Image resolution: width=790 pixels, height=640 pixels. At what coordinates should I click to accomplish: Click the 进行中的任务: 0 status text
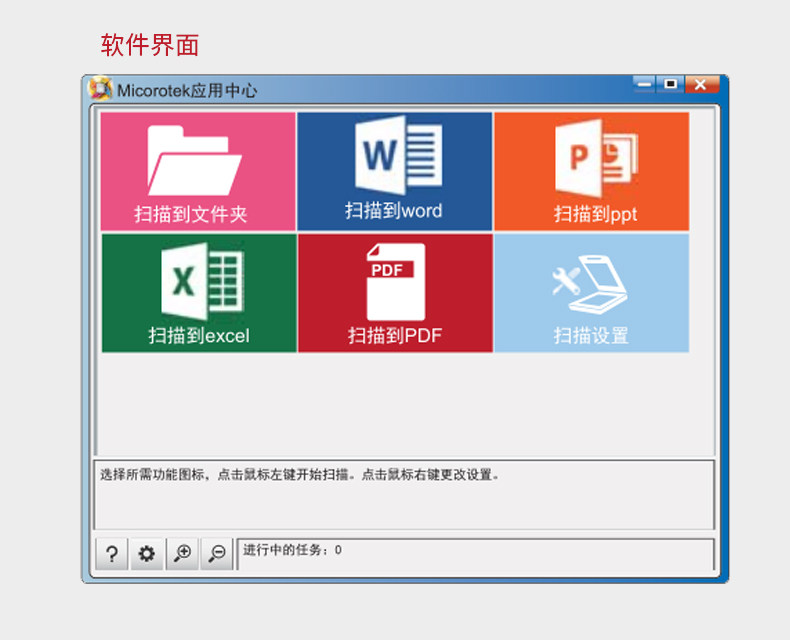point(292,550)
